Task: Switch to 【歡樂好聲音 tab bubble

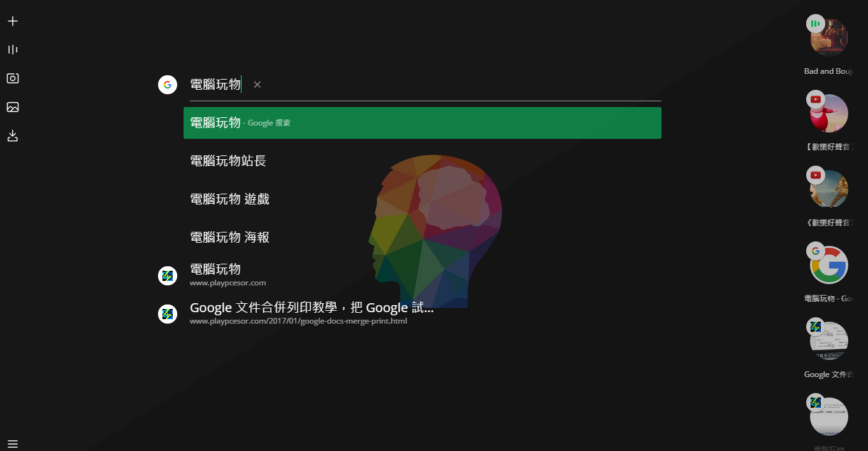Action: [829, 113]
